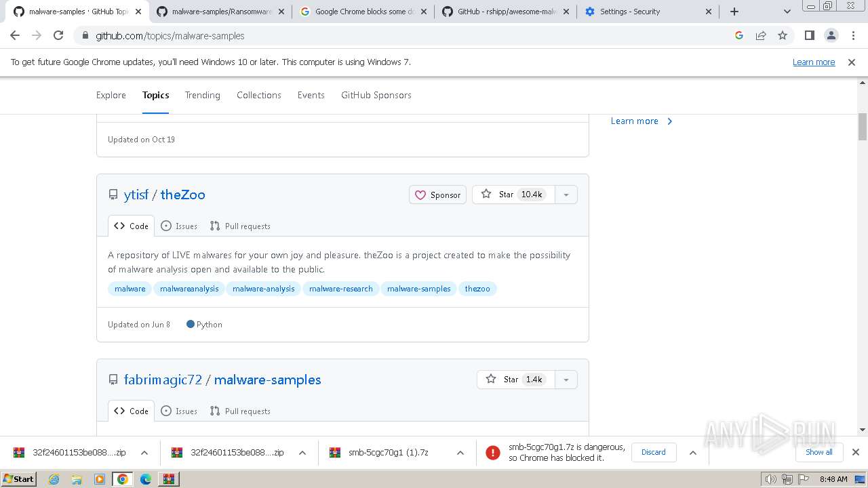Expand options for second 32f24601153be088 zip download
This screenshot has width=868, height=488.
pos(302,453)
